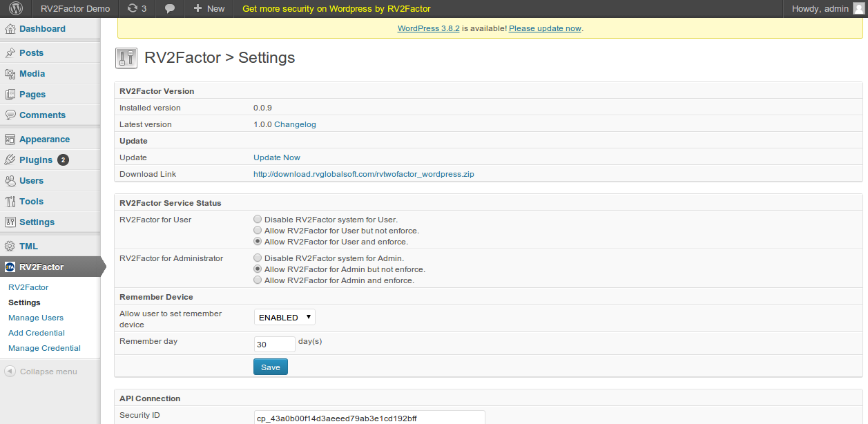Click the Pages icon in the sidebar
868x424 pixels.
pos(10,95)
